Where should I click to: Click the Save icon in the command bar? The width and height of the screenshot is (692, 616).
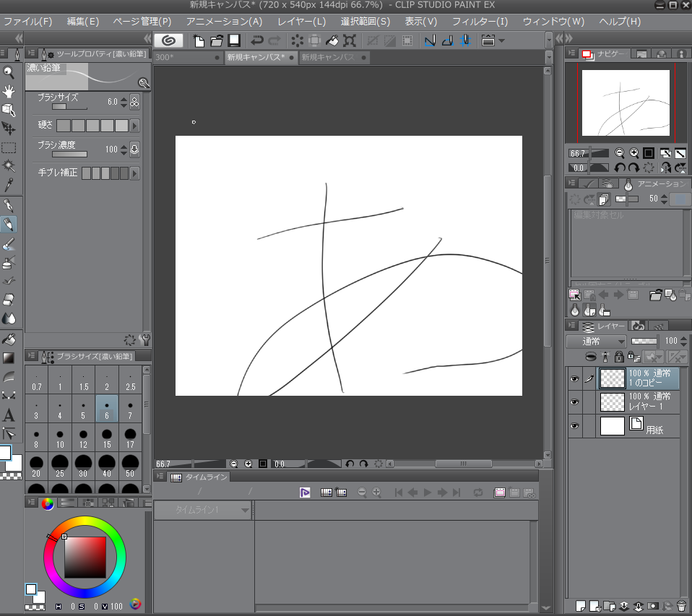[x=234, y=41]
